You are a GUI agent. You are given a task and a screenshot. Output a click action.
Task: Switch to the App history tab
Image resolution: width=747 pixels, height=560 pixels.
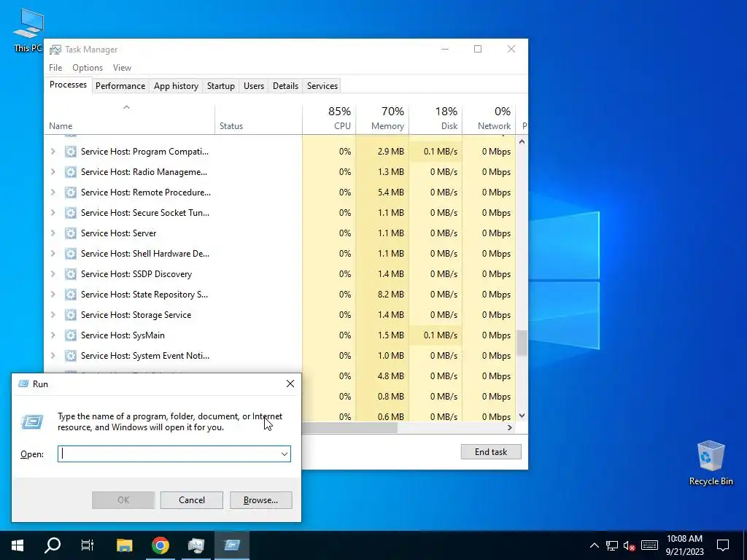tap(176, 86)
